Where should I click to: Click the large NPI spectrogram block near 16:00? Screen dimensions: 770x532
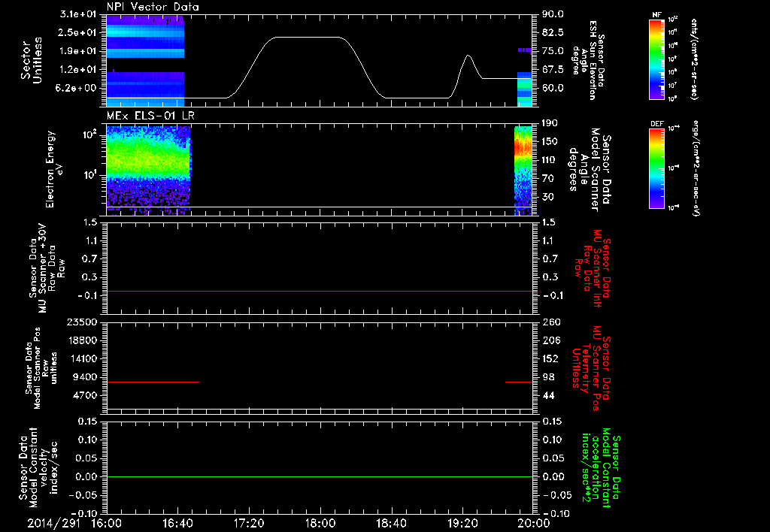point(145,60)
